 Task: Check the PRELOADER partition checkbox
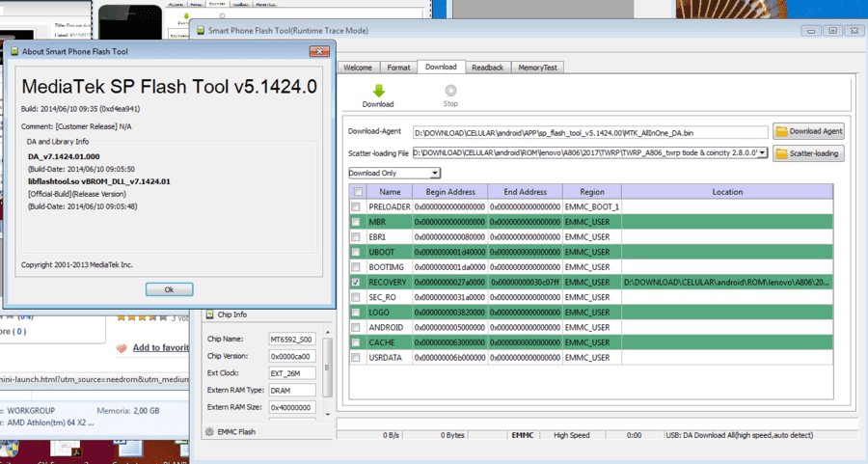(356, 206)
